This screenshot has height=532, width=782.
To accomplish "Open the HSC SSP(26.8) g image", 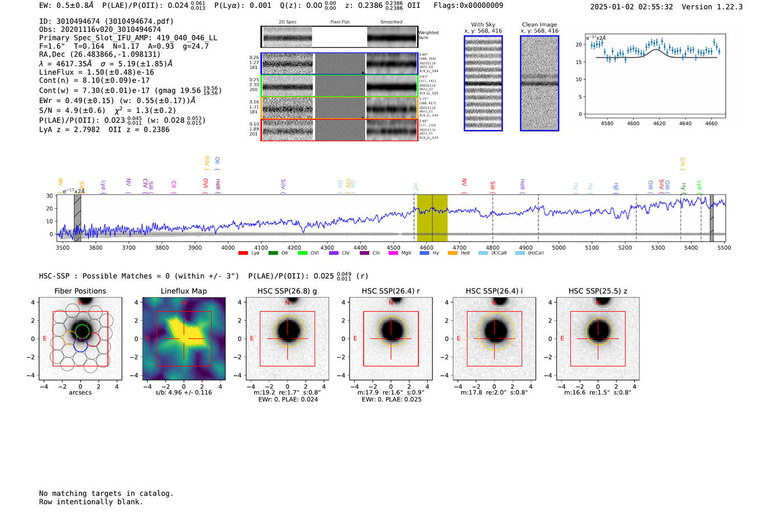I will coord(288,339).
